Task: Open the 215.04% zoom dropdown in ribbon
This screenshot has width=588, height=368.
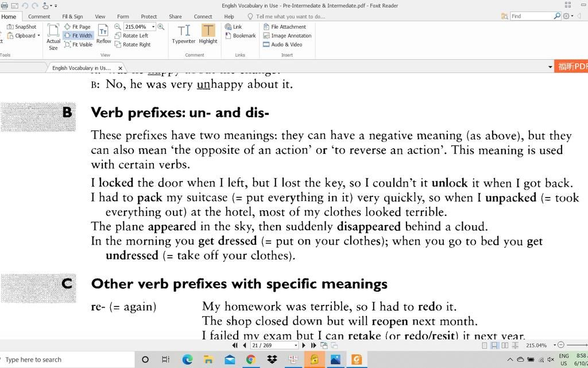Action: [153, 27]
